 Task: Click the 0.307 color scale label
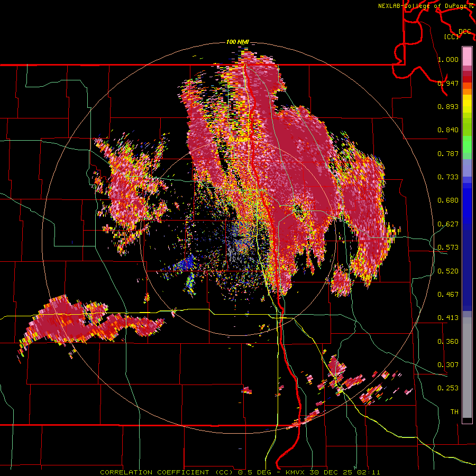tap(448, 365)
